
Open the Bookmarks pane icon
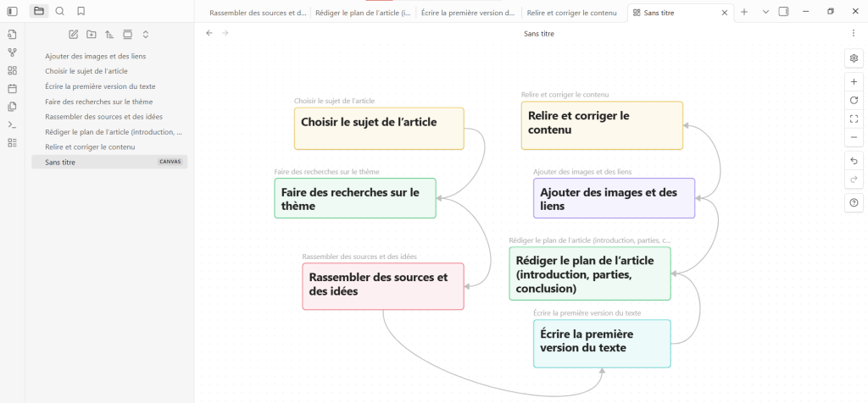click(x=81, y=11)
